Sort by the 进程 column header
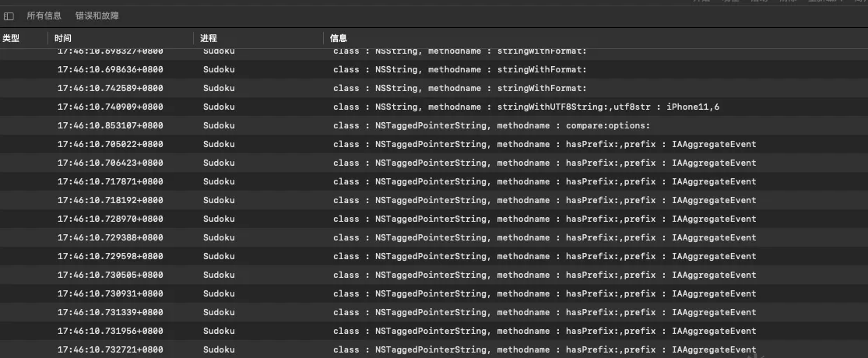 pos(209,38)
